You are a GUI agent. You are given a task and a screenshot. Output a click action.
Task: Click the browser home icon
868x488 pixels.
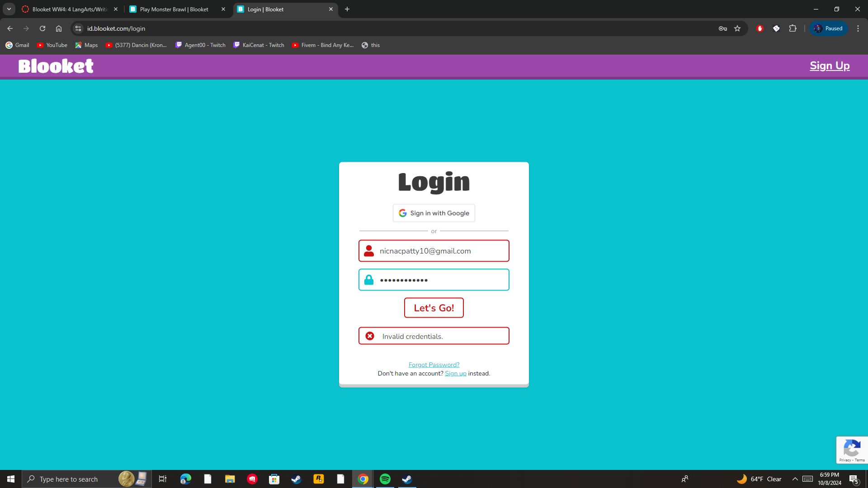pos(59,28)
